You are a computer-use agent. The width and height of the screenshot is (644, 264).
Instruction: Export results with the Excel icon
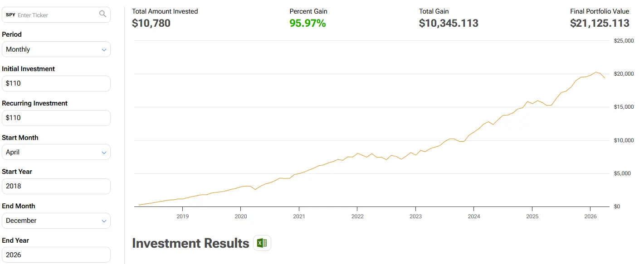pyautogui.click(x=262, y=243)
